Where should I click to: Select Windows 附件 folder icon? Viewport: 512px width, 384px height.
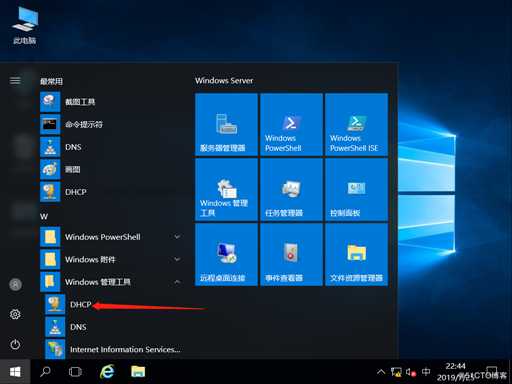(50, 259)
